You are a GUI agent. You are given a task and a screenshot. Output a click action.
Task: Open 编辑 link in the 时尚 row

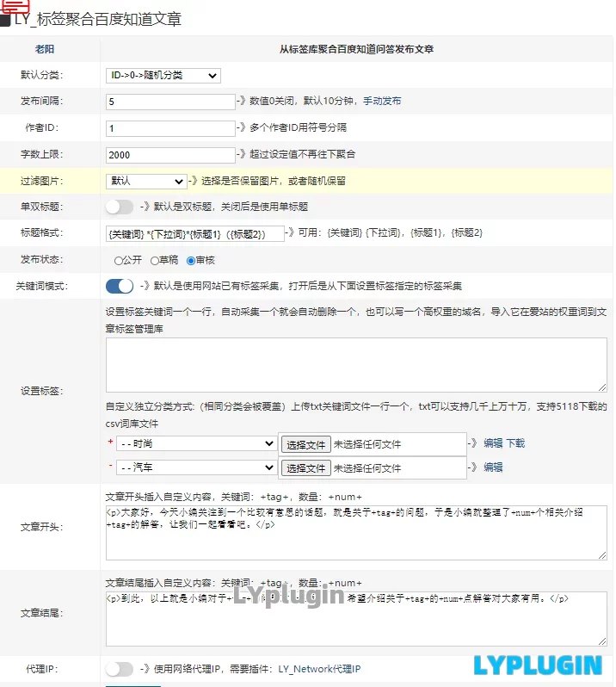click(493, 443)
